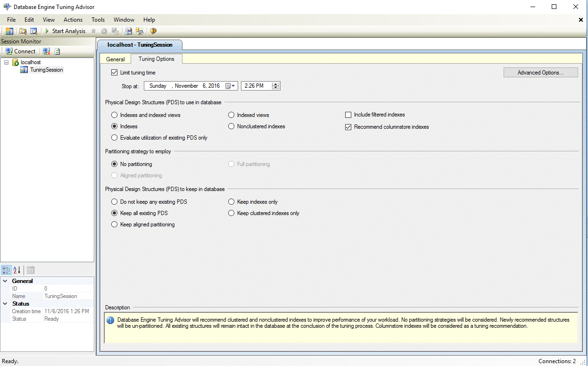The height and width of the screenshot is (366, 588).
Task: Refresh the Session Monitor list
Action: [58, 51]
